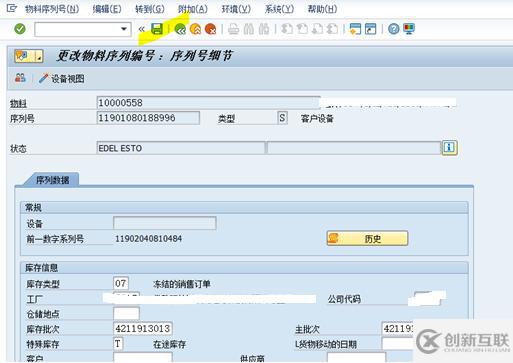Click the empty 设备 field
This screenshot has width=513, height=363.
pyautogui.click(x=165, y=223)
